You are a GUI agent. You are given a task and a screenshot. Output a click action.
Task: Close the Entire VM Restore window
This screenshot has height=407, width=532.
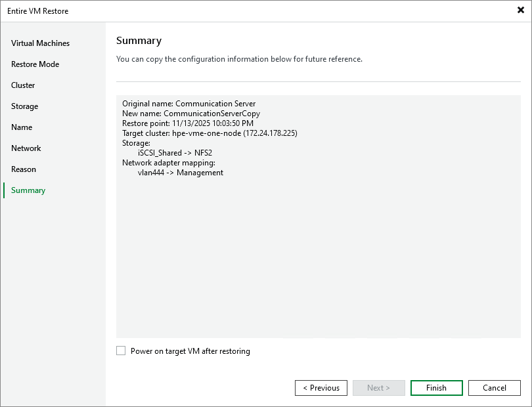tap(520, 10)
